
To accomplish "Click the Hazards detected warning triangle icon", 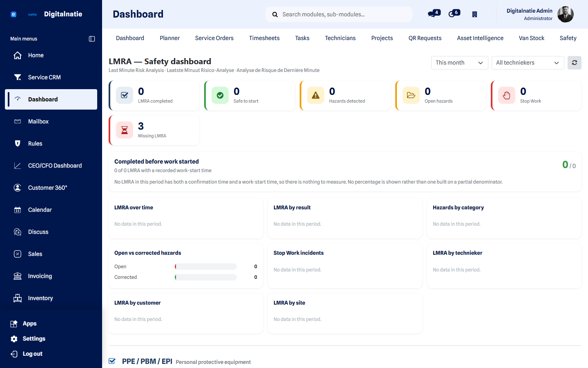I will [316, 95].
